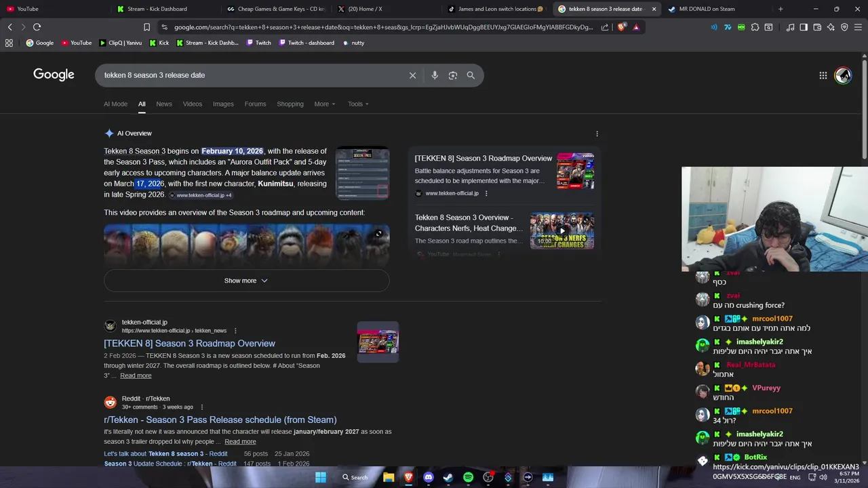Open the bookmarks apps grid icon

[9, 43]
